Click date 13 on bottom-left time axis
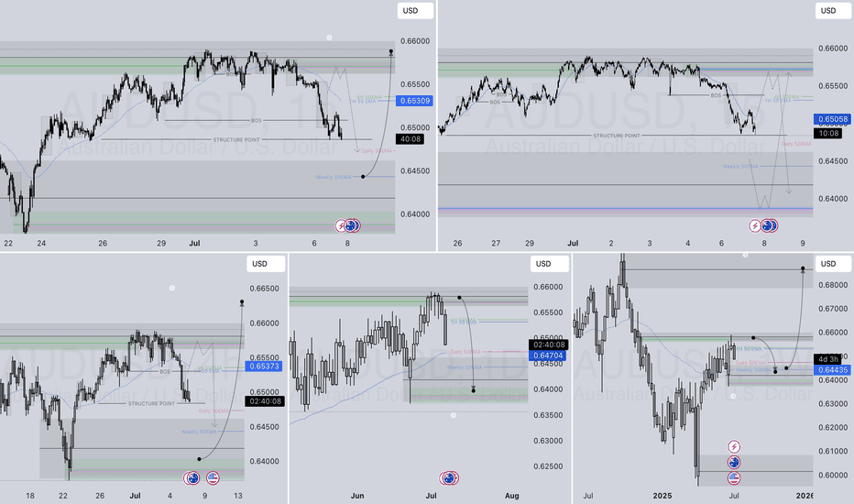This screenshot has height=504, width=854. coord(238,496)
